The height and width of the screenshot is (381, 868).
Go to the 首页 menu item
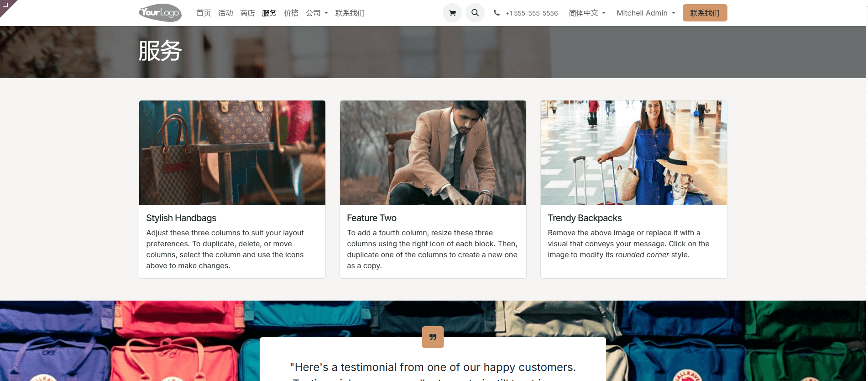204,13
